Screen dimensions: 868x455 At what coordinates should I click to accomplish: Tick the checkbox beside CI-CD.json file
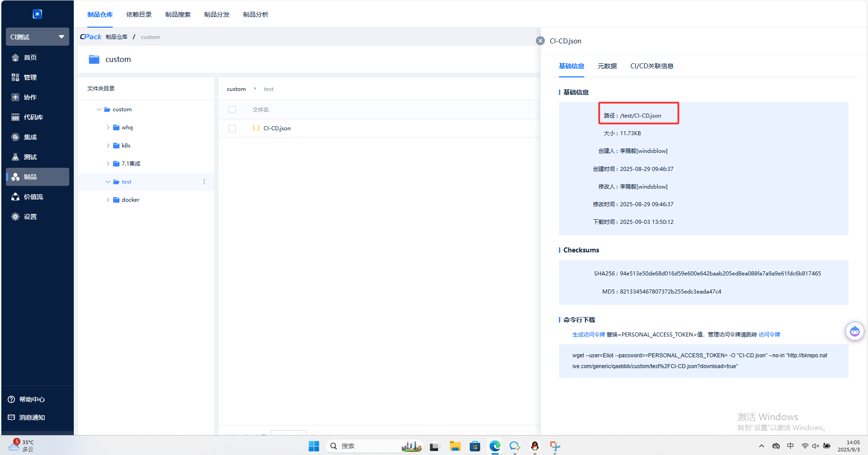tap(232, 128)
